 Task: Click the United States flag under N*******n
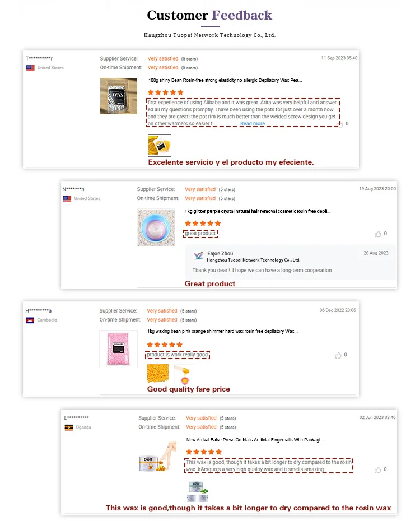click(67, 199)
